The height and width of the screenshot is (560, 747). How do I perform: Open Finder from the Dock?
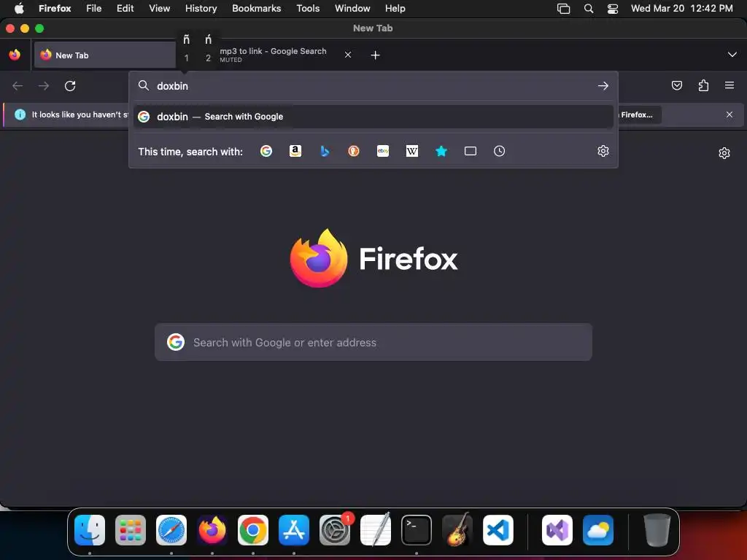pos(90,530)
